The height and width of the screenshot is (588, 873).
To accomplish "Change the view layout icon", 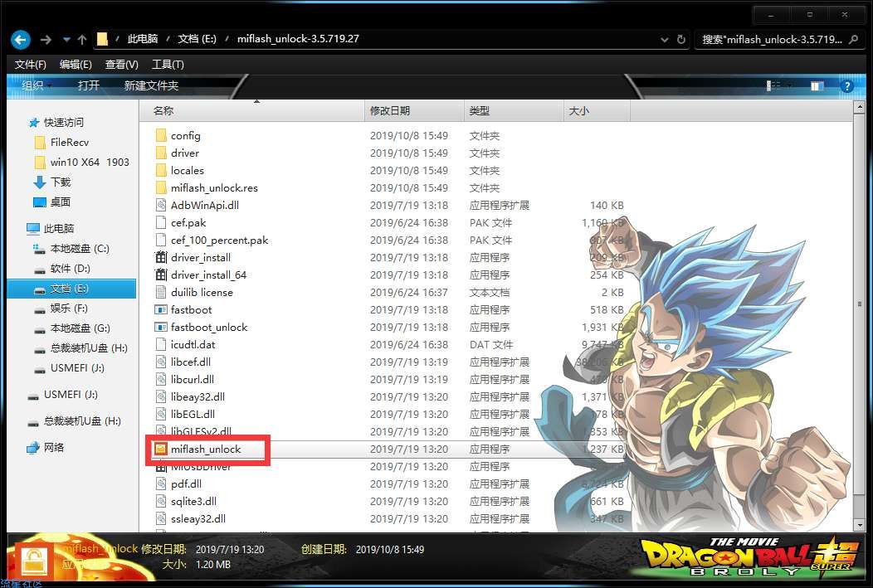I will point(773,85).
